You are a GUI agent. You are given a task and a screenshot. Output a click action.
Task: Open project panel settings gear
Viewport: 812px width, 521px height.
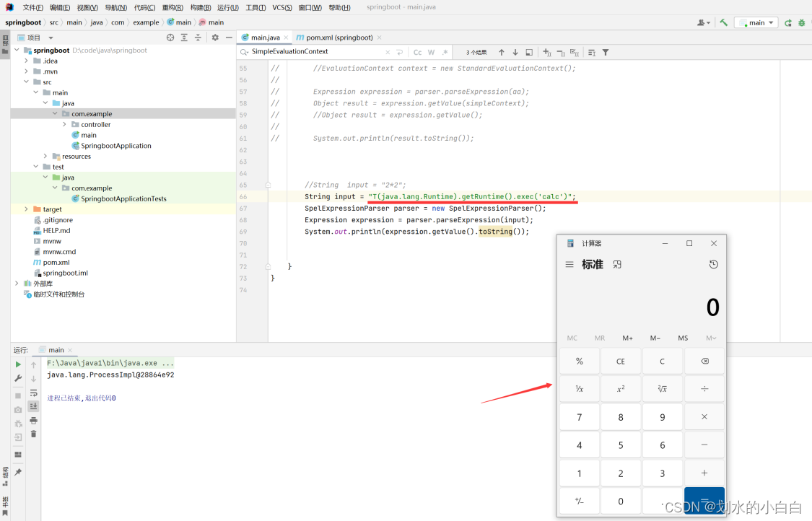(x=215, y=38)
